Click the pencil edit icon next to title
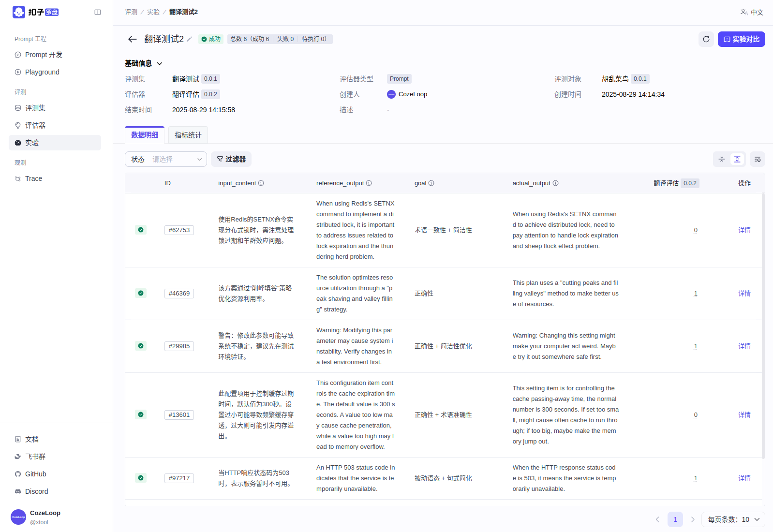The height and width of the screenshot is (532, 773). [190, 39]
